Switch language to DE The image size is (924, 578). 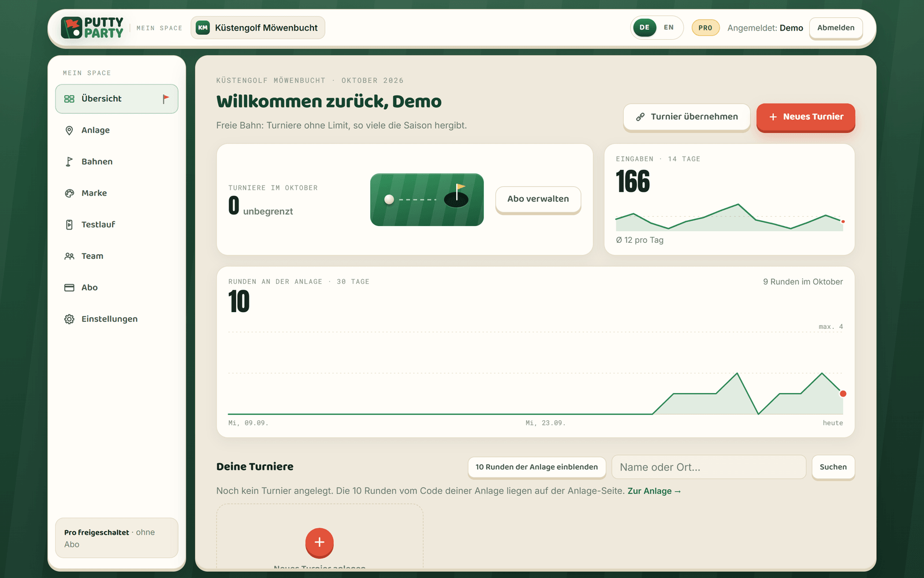click(644, 28)
